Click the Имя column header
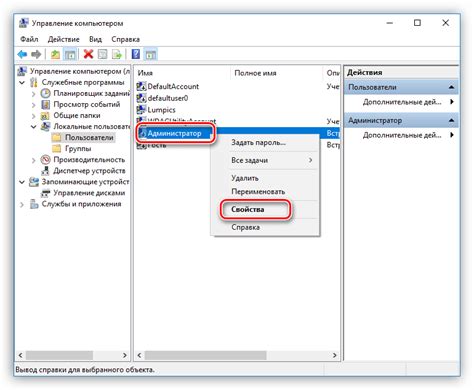 click(182, 73)
